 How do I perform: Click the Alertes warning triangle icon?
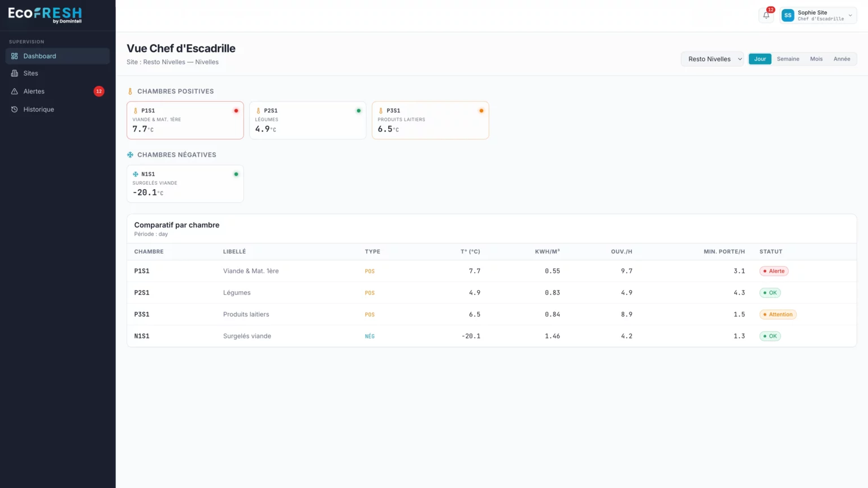[x=15, y=91]
